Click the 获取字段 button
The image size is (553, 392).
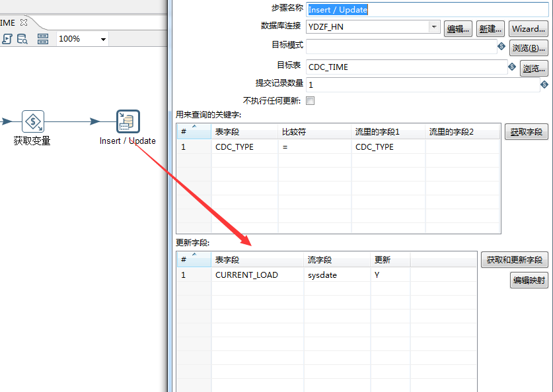pos(526,132)
